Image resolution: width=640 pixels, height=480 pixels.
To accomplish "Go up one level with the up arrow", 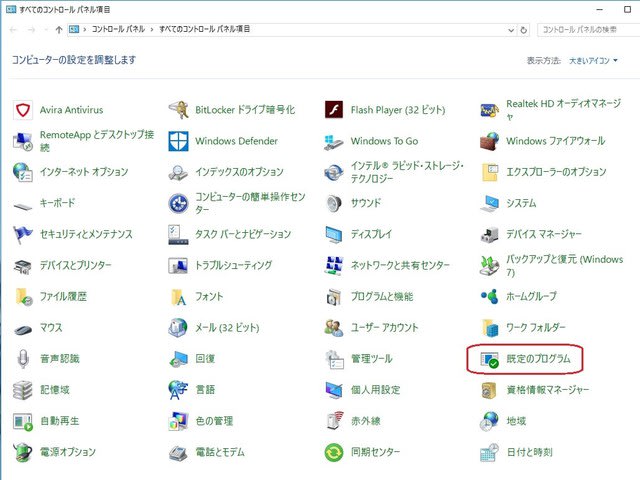I will [59, 29].
